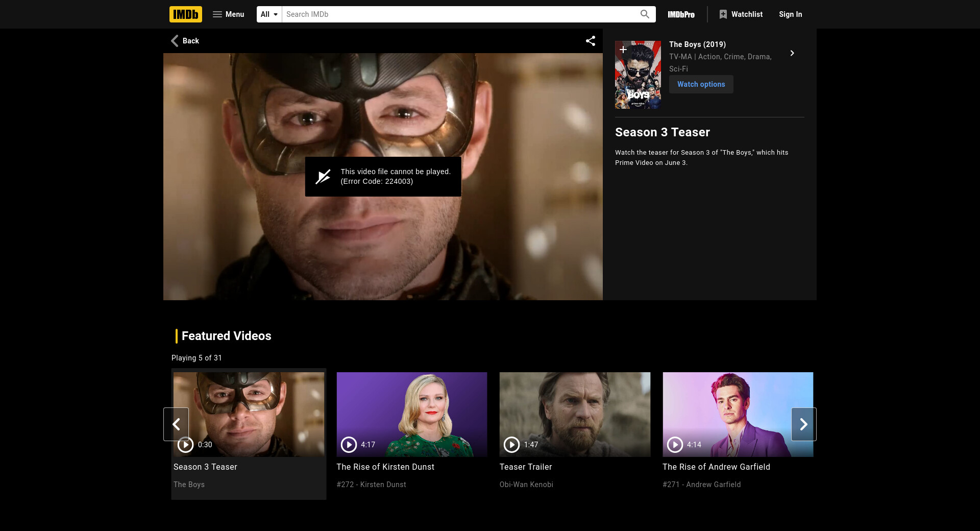Expand The Boys title details chevron

(792, 53)
